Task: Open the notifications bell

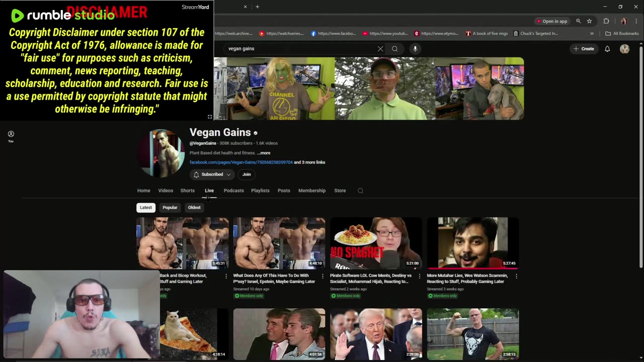Action: pyautogui.click(x=607, y=49)
